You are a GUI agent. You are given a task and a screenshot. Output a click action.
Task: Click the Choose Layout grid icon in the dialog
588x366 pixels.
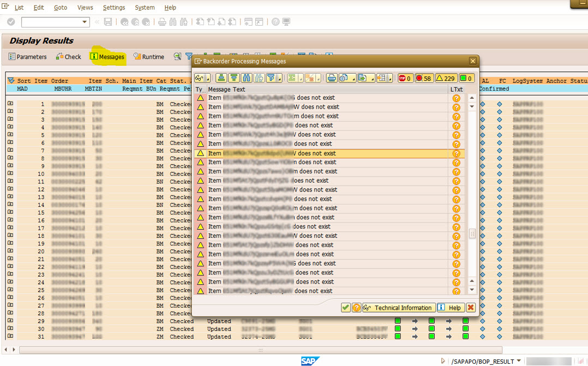pyautogui.click(x=381, y=78)
